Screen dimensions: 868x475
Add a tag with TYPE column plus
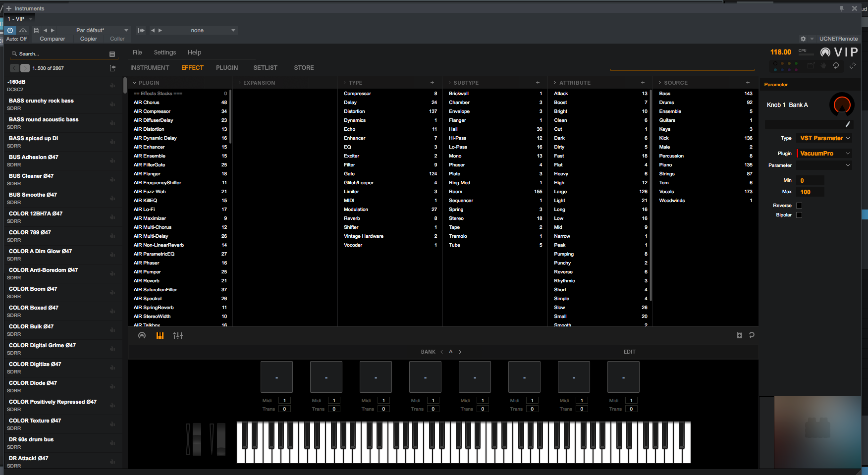click(x=432, y=83)
